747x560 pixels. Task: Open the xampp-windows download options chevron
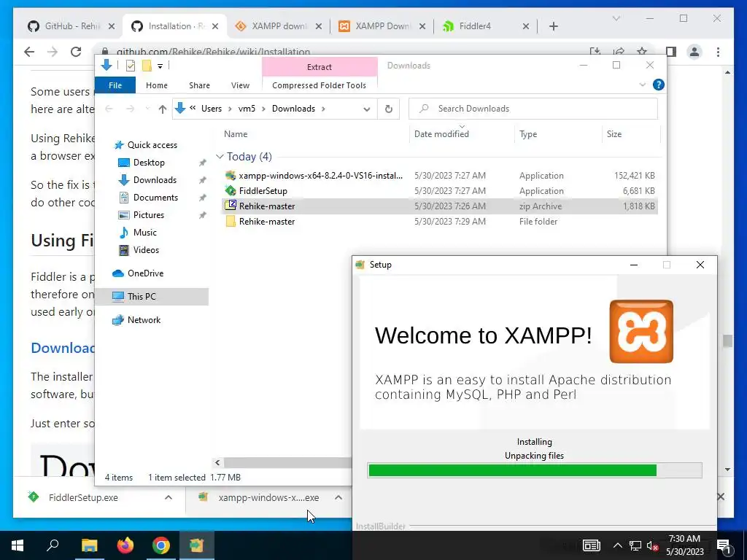338,497
